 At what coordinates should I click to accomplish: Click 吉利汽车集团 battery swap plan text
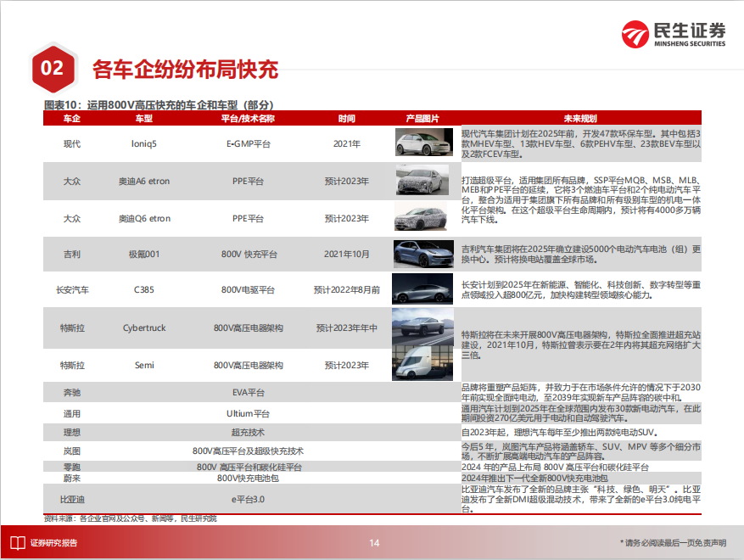(581, 255)
